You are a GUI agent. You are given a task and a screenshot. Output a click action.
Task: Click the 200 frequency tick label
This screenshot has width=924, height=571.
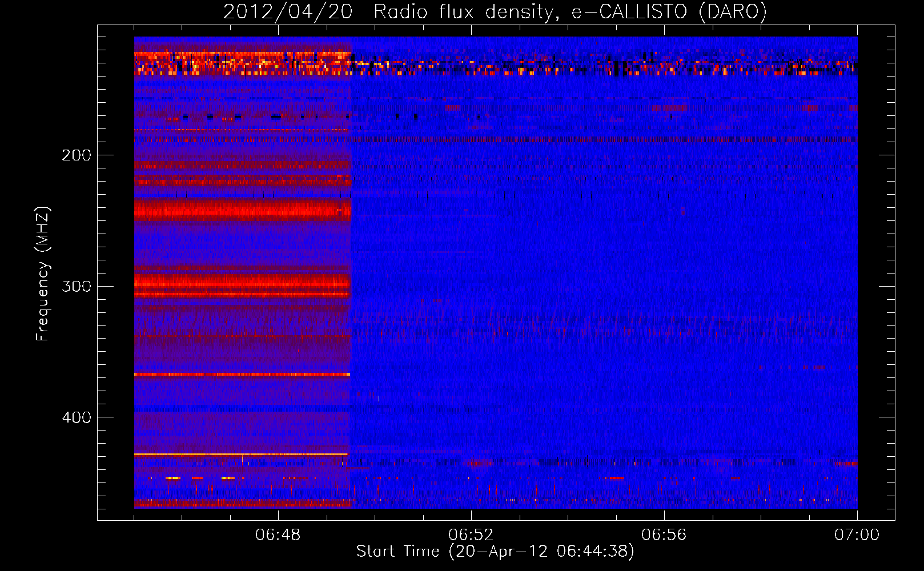tap(77, 155)
